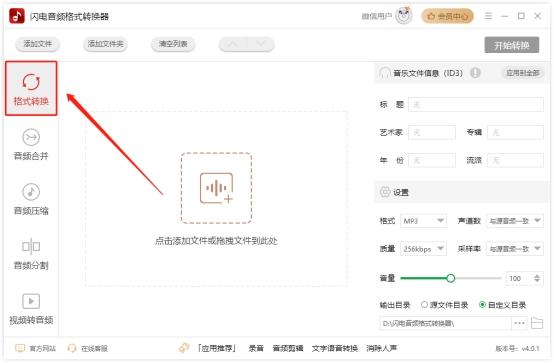Screen dimensions: 554x363
Task: Click the 开始转换 button
Action: click(512, 45)
